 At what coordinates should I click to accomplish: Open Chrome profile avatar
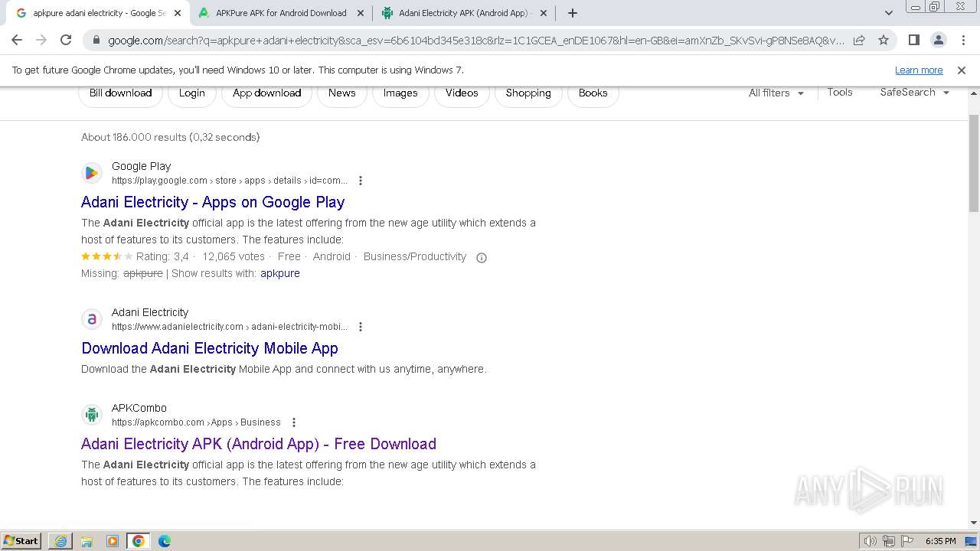point(938,40)
